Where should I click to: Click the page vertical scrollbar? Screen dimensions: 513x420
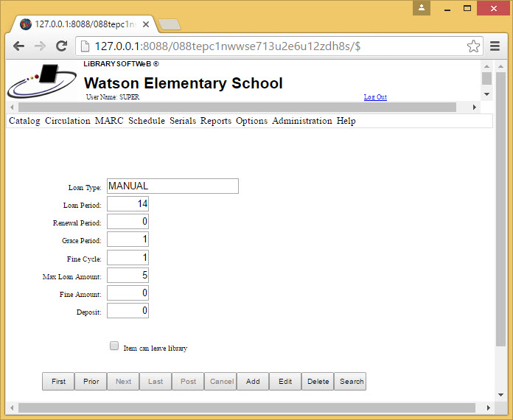coord(500,221)
